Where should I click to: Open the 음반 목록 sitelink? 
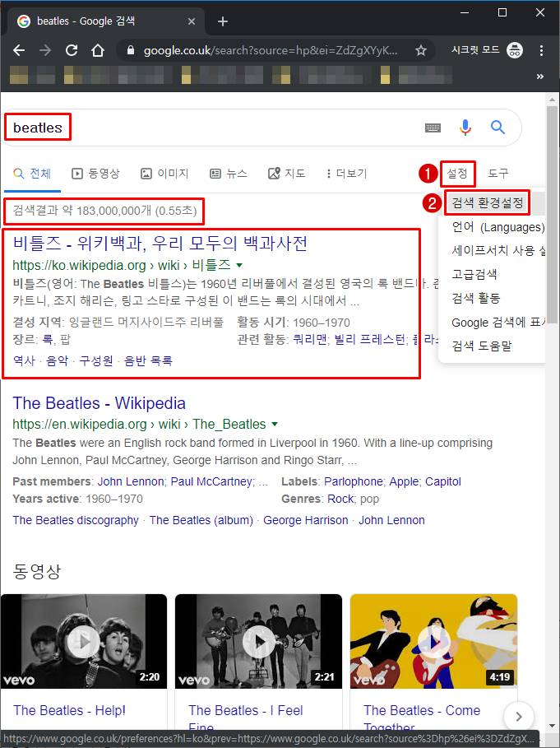point(148,360)
